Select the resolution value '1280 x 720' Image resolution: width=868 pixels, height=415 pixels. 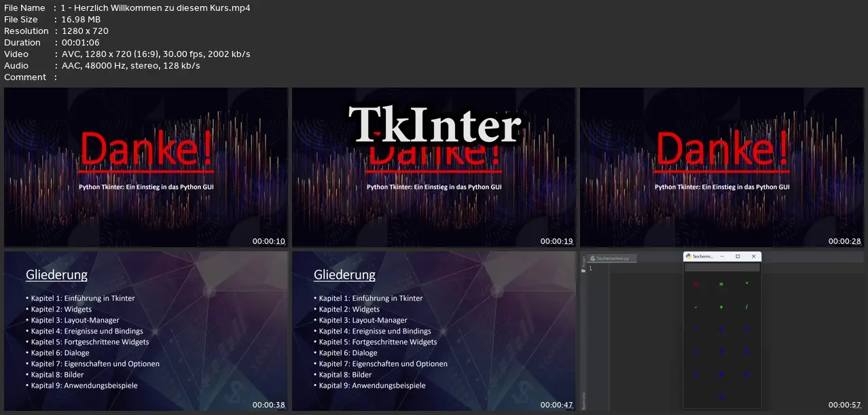tap(85, 31)
